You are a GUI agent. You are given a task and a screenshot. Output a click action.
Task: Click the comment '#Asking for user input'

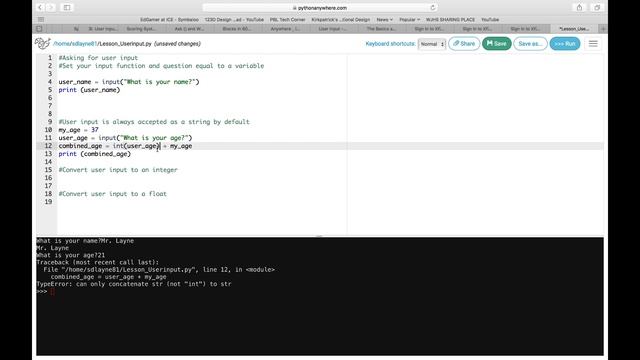98,58
